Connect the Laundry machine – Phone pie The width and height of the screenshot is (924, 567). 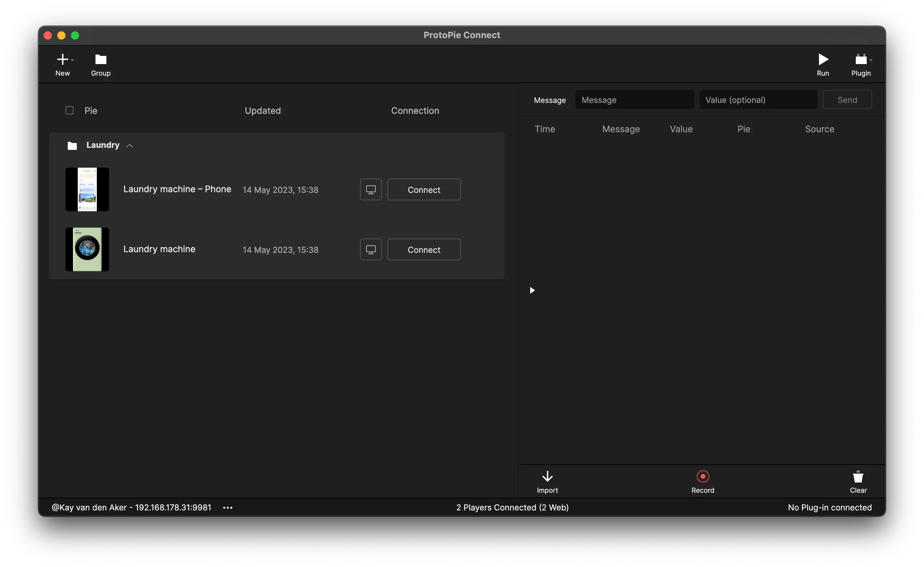424,190
